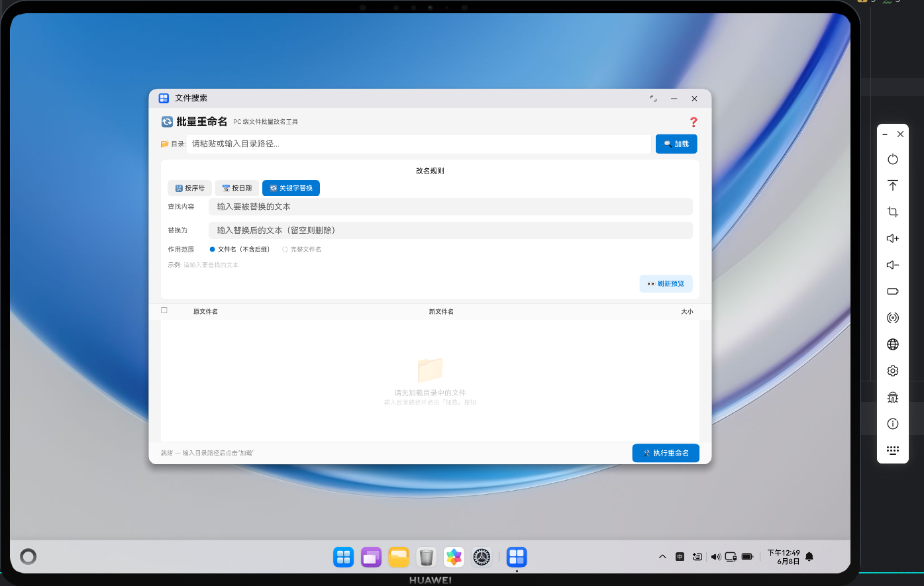Click the emulator volume down icon
924x586 pixels.
coord(893,265)
